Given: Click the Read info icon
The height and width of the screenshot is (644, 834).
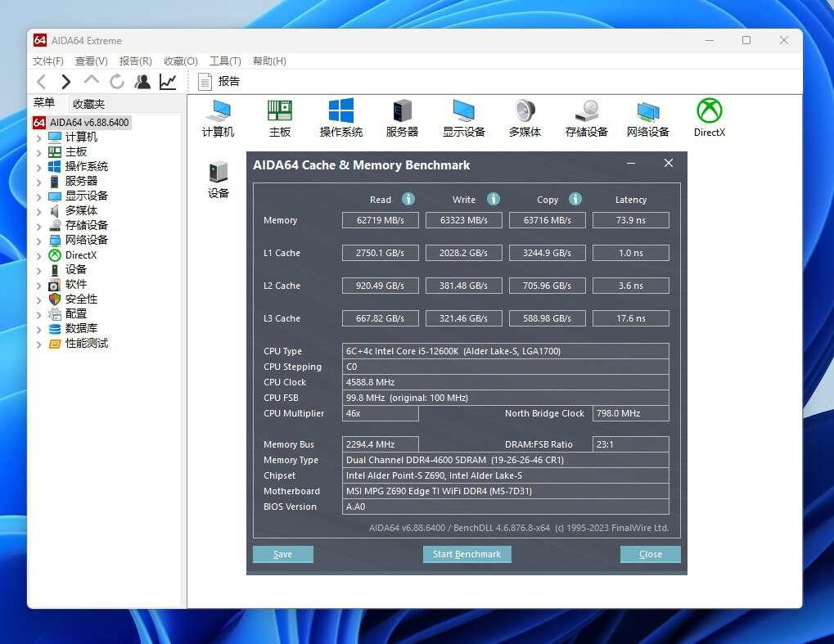Looking at the screenshot, I should [x=408, y=199].
